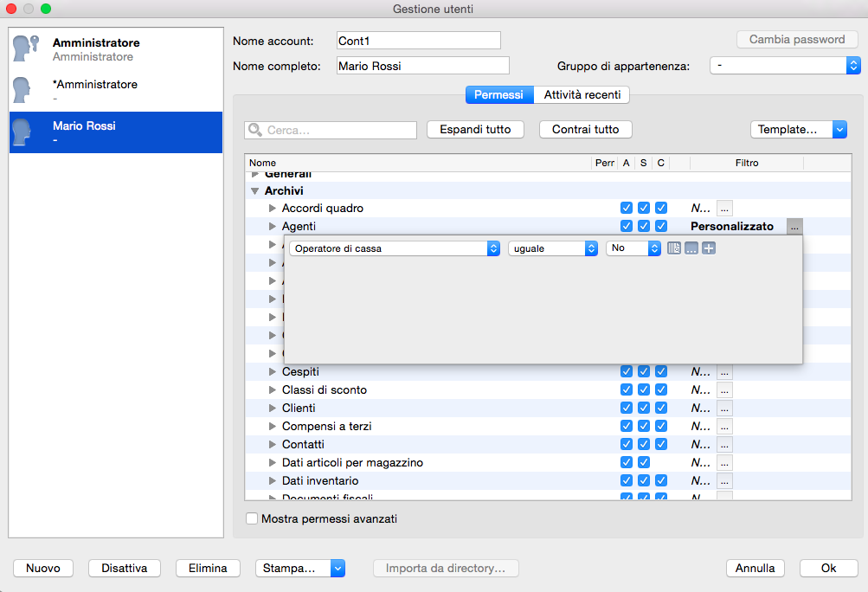
Task: Click the table icon in filter row
Action: click(675, 248)
